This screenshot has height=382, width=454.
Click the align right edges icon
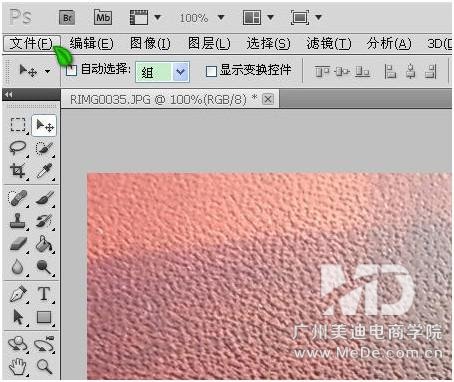(431, 71)
